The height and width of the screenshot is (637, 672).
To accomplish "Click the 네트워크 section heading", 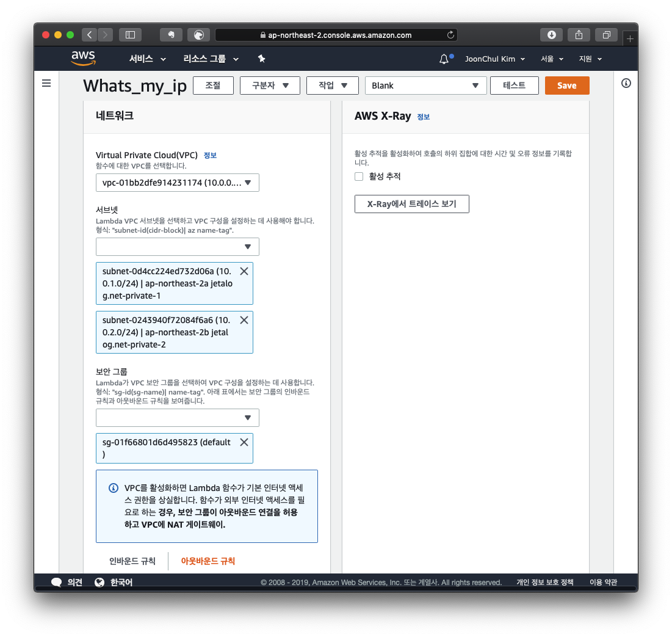I will (114, 116).
